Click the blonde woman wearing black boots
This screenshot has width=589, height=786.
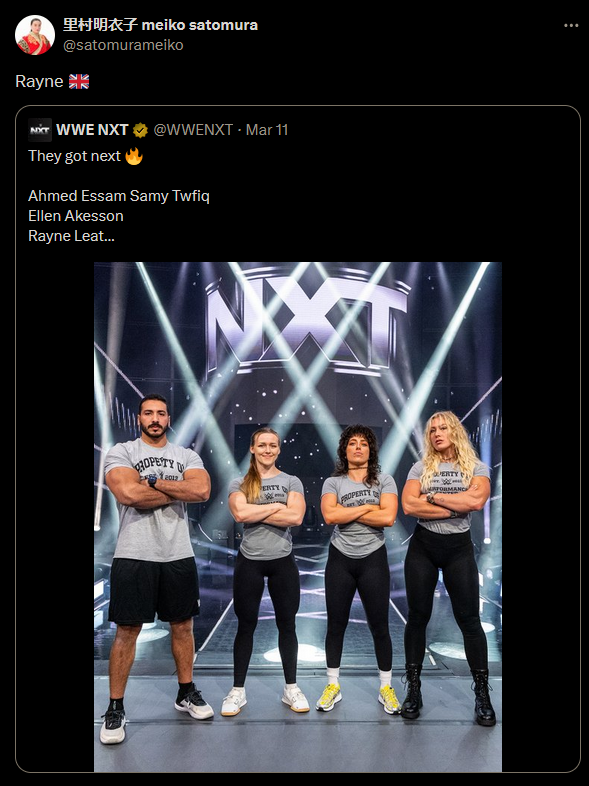pos(447,567)
